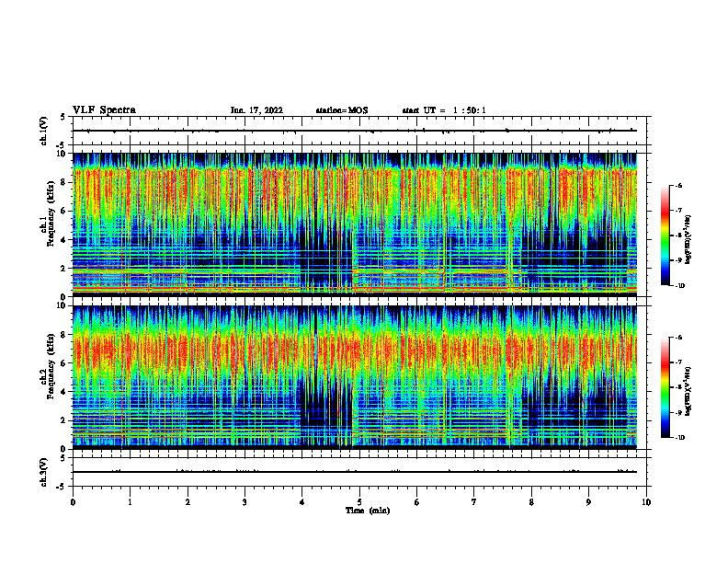
Task: Select the "start UT = 1 :50: 1" text
Action: (444, 110)
